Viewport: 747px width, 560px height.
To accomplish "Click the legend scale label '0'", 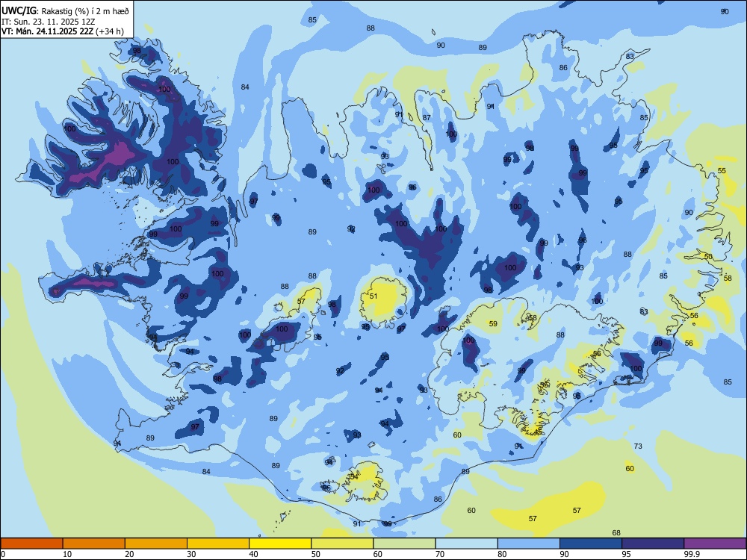I will (x=3, y=554).
